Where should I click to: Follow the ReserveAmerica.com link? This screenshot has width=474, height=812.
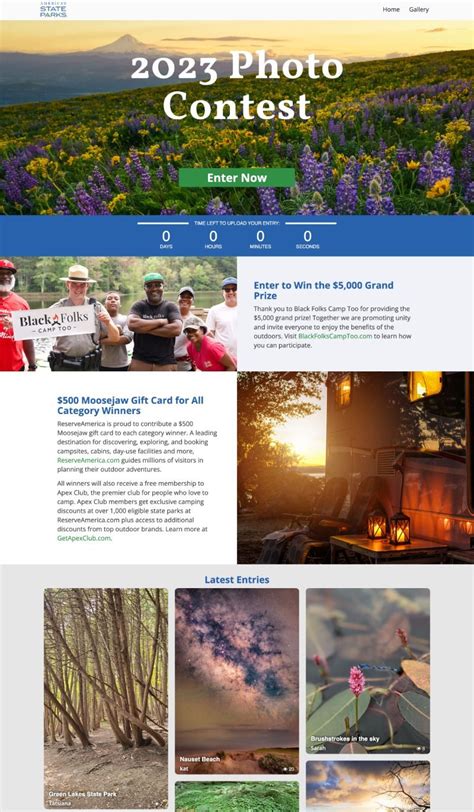88,460
